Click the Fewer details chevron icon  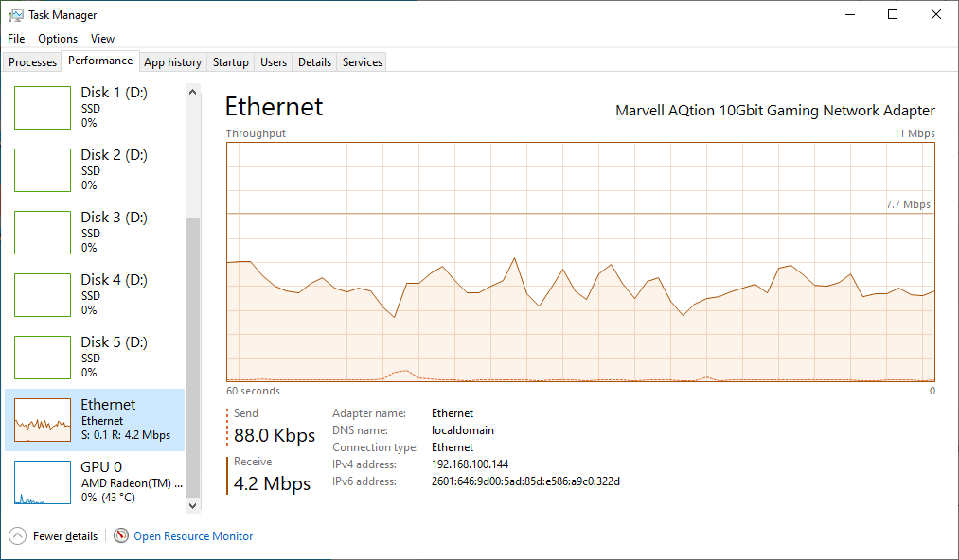(x=17, y=535)
